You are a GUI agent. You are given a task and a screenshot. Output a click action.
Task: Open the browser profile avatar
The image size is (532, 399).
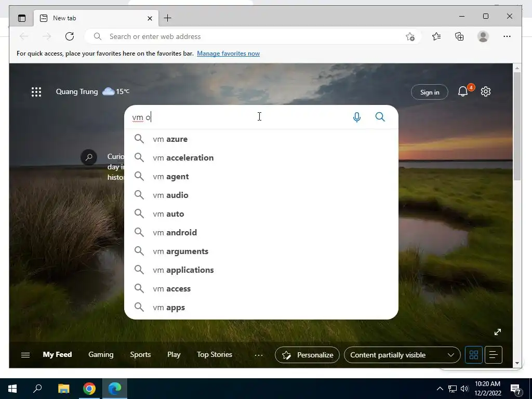[483, 36]
